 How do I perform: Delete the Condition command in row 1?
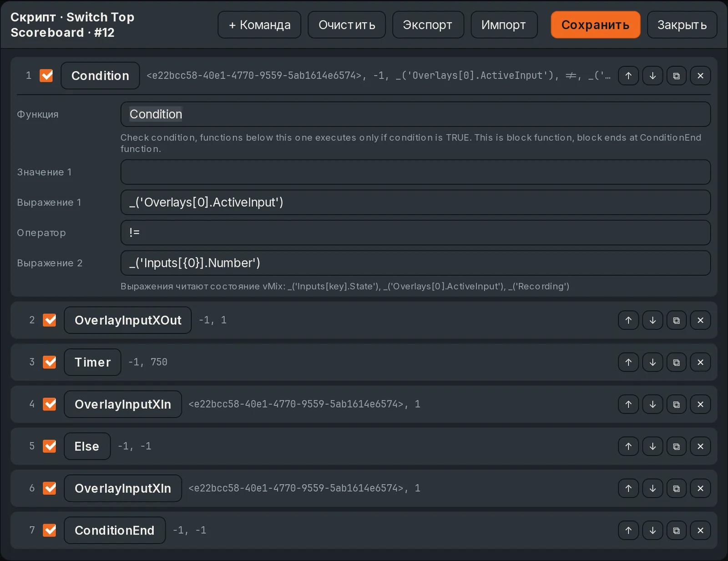[701, 75]
